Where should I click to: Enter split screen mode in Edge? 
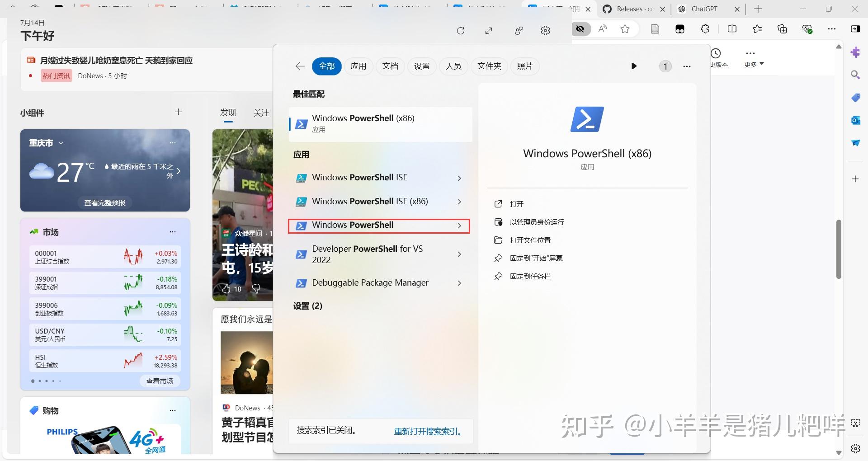(732, 28)
